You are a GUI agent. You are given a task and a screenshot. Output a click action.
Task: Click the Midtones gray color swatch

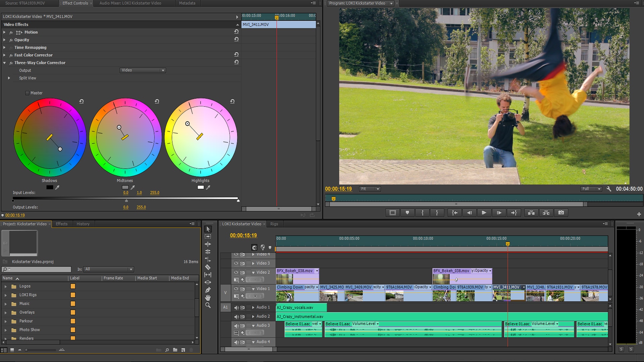pos(125,187)
